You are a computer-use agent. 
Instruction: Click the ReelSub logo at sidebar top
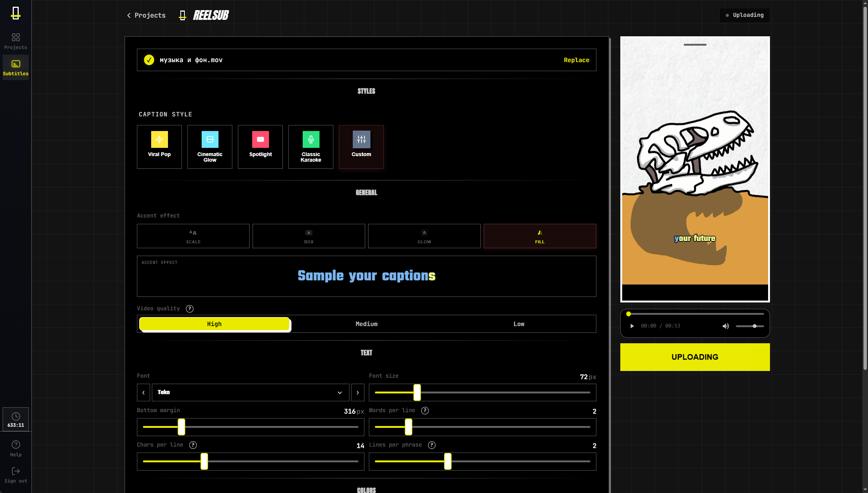[16, 13]
